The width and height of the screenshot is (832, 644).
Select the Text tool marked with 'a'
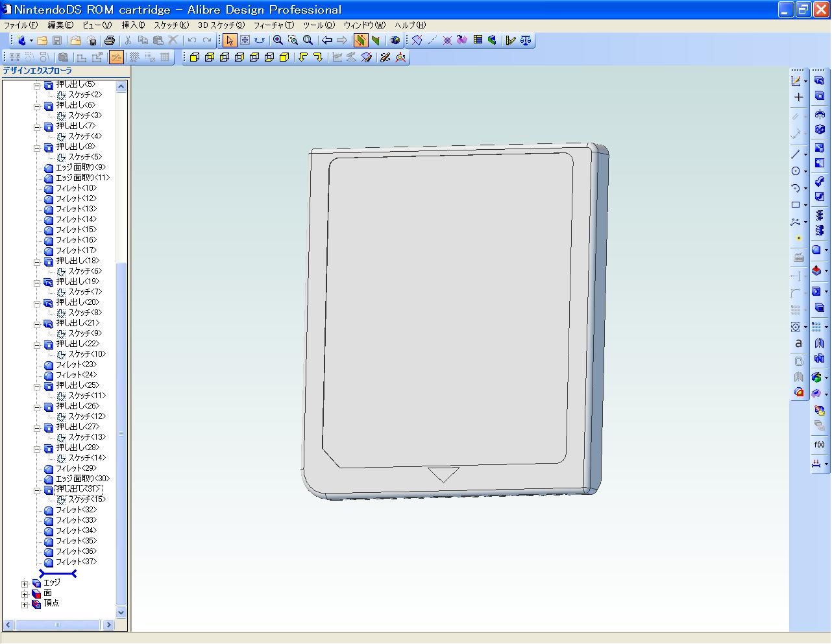pos(799,343)
